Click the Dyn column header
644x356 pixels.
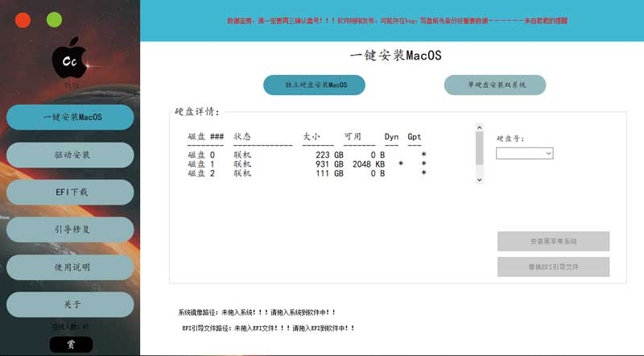[x=391, y=136]
